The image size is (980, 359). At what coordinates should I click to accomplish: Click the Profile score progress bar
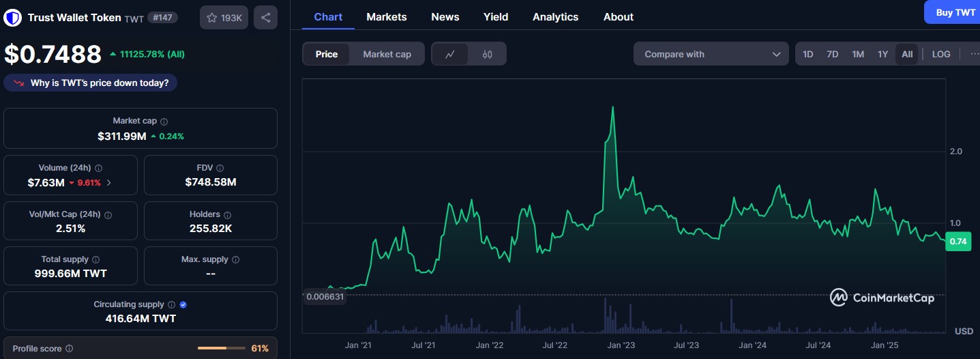pos(222,349)
